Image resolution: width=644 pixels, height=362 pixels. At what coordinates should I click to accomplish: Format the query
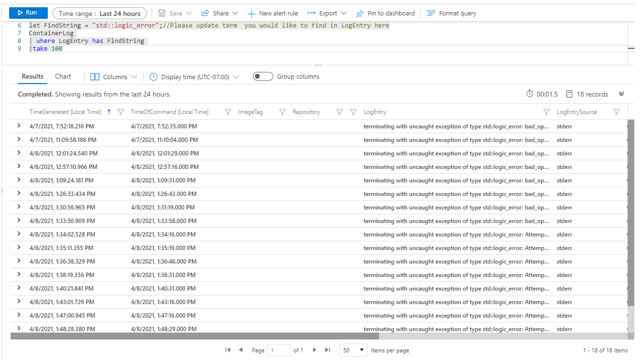point(451,14)
